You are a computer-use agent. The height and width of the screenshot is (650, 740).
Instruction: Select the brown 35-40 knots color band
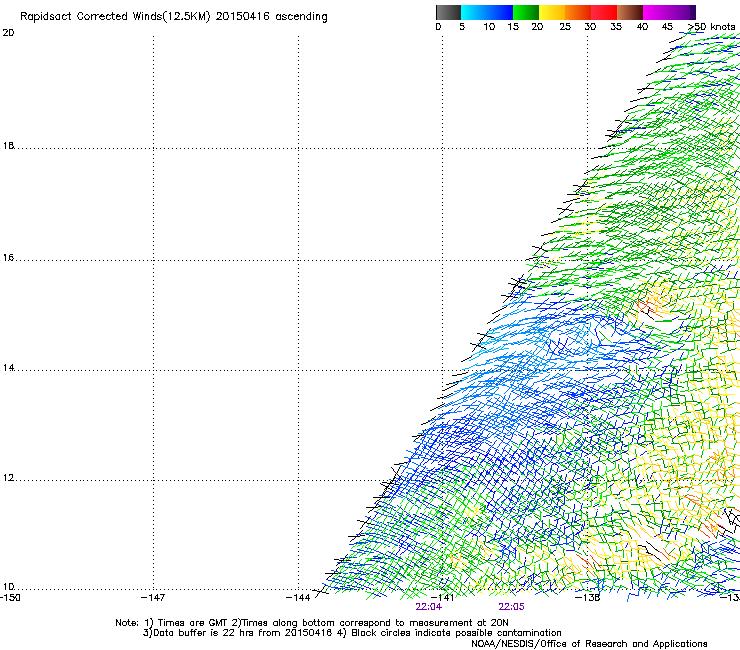click(x=630, y=12)
